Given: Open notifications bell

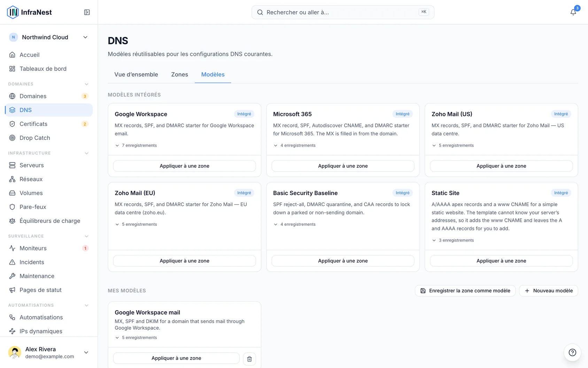Looking at the screenshot, I should tap(573, 12).
